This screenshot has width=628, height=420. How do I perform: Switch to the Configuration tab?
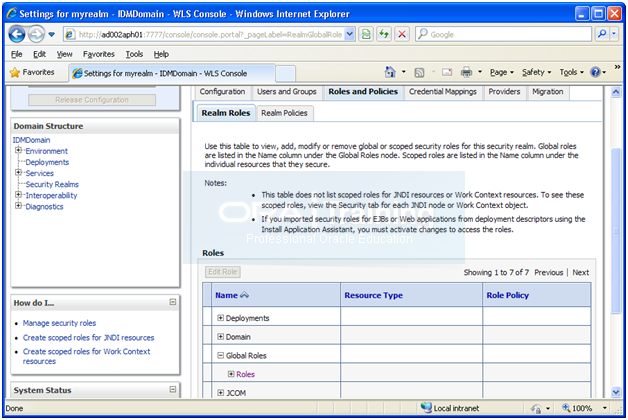222,92
